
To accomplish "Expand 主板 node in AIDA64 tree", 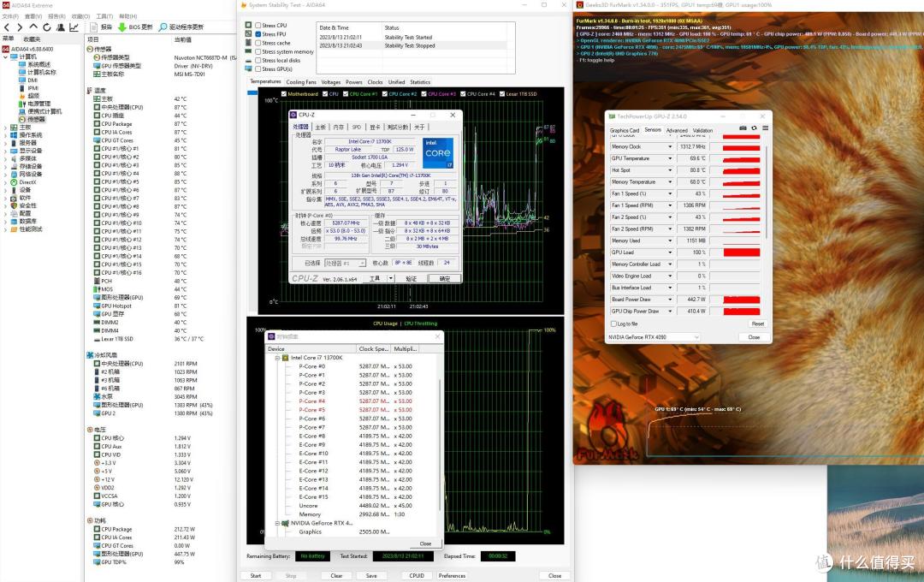I will (6, 128).
